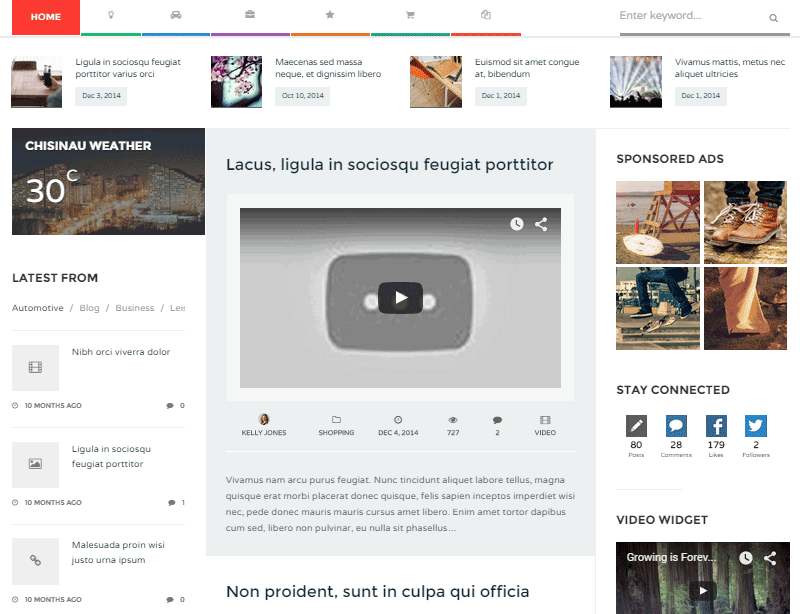Click the KELLY JONES author name

coord(264,432)
